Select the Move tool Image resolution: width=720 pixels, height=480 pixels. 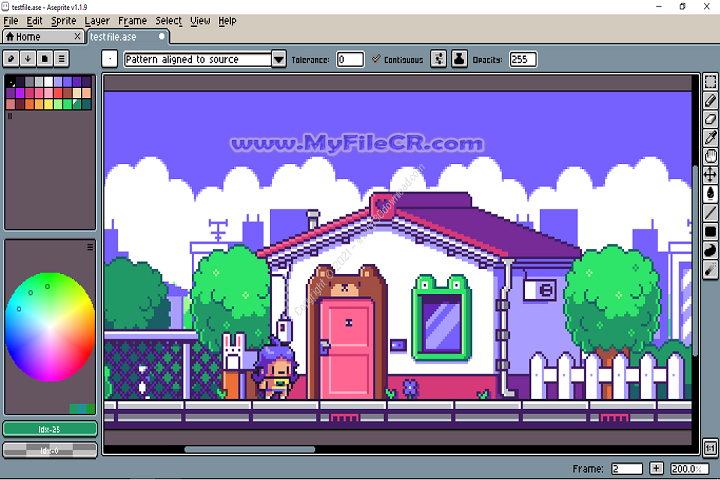[711, 174]
